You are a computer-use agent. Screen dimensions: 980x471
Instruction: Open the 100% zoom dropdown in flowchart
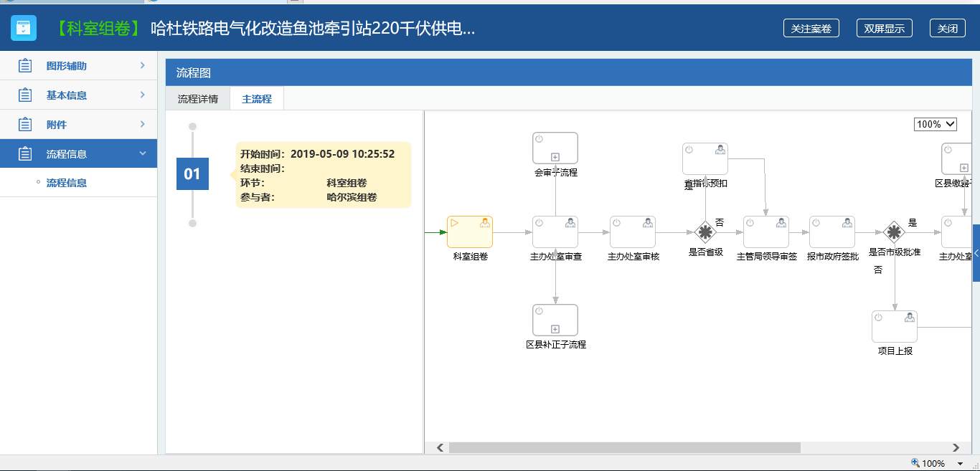click(x=935, y=124)
